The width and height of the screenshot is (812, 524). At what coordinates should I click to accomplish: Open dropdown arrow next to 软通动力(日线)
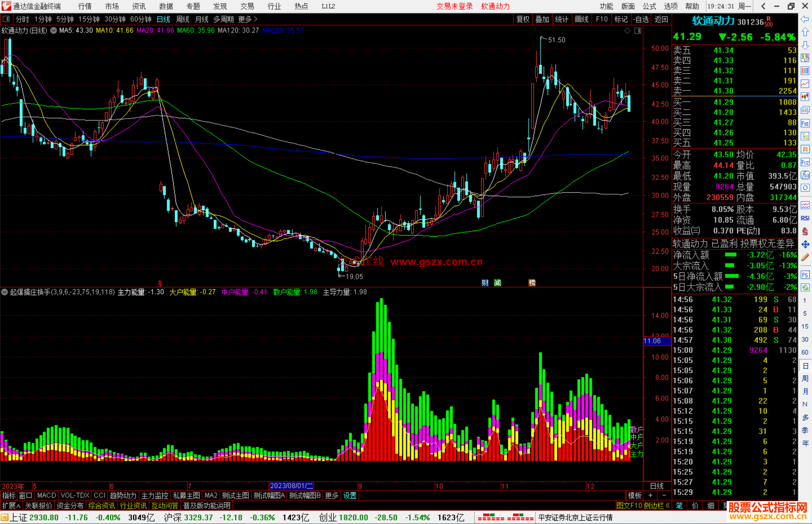(54, 30)
